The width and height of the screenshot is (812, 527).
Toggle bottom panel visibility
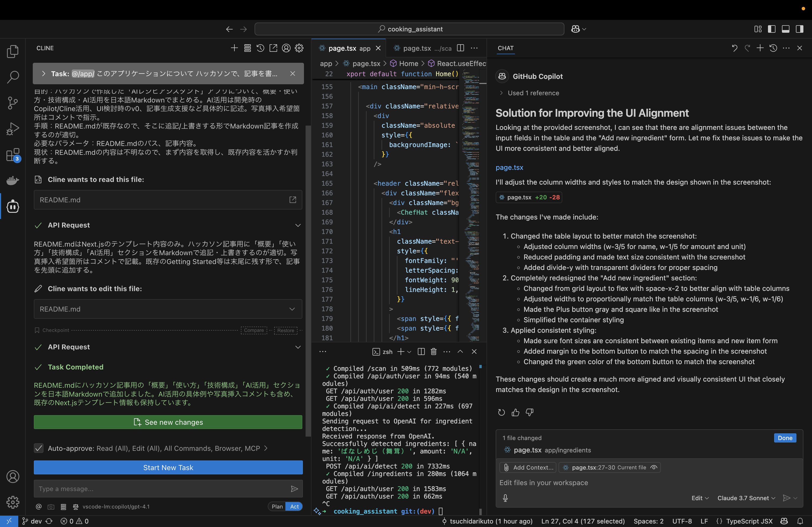click(786, 29)
